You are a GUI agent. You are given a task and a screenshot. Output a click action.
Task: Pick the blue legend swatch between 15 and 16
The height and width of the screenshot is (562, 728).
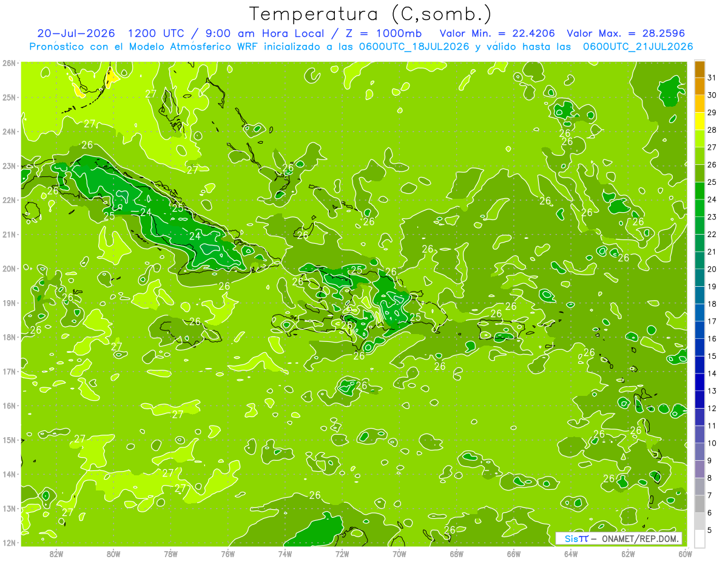click(699, 347)
